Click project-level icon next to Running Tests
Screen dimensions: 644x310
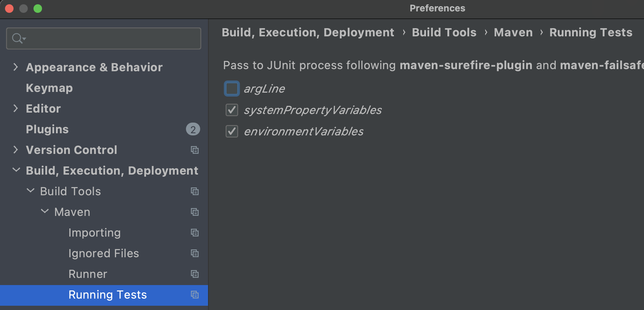194,295
